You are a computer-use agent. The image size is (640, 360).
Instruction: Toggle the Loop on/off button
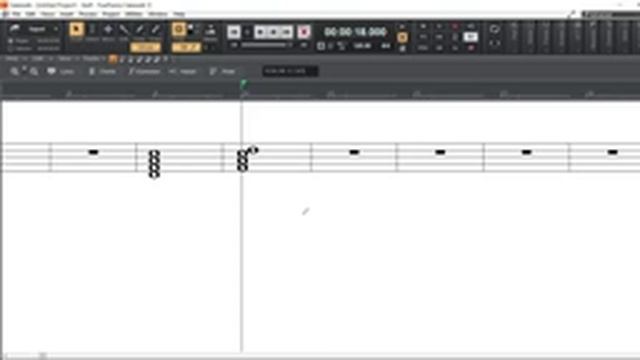494,29
